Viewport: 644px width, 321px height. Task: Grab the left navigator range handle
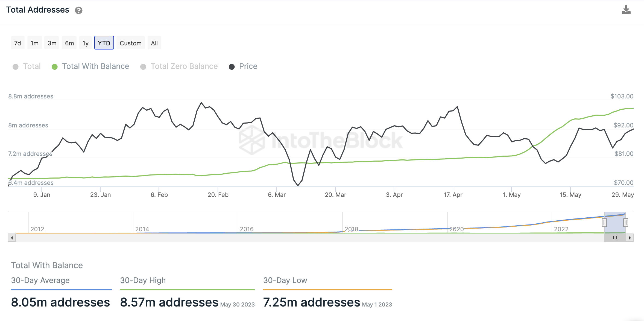pos(604,223)
